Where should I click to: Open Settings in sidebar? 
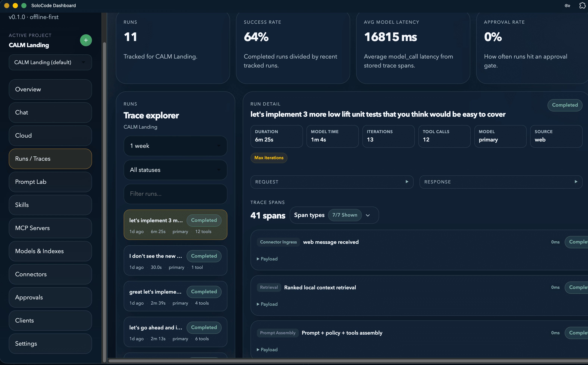click(50, 344)
